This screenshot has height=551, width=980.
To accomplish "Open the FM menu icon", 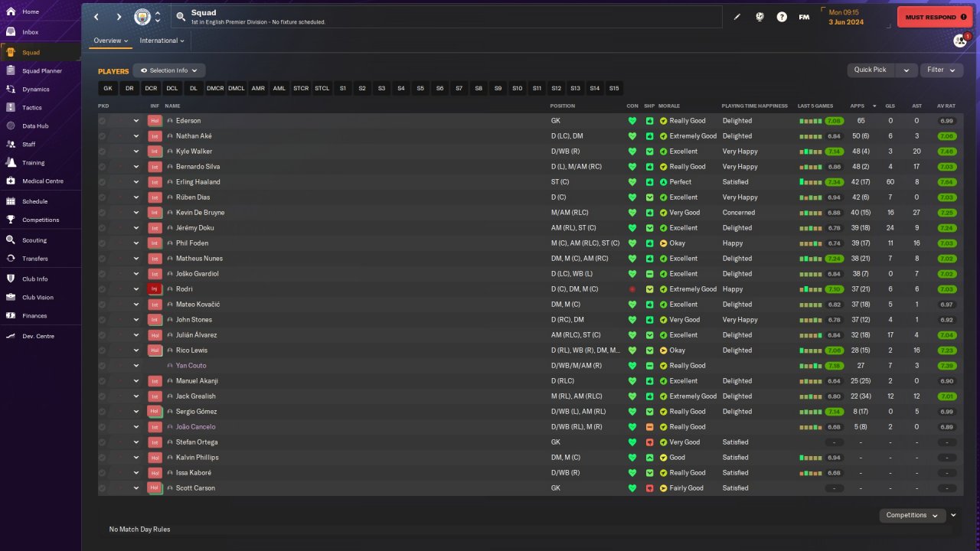I will (804, 17).
